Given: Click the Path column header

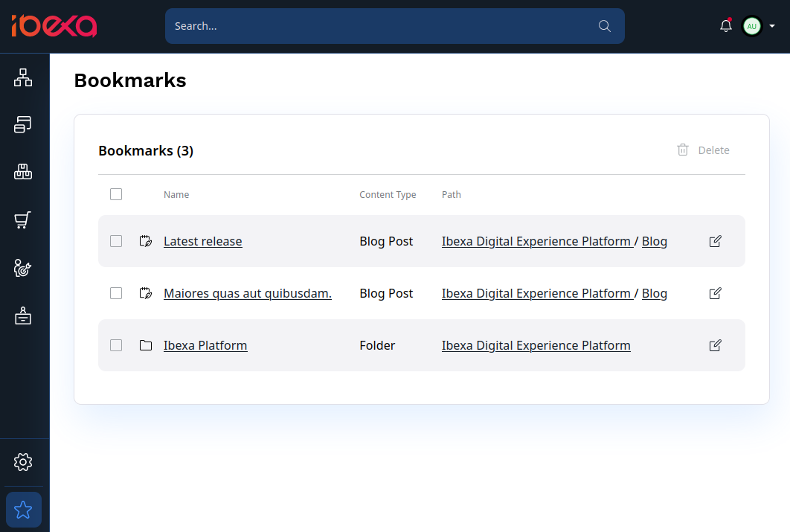Looking at the screenshot, I should tap(451, 194).
